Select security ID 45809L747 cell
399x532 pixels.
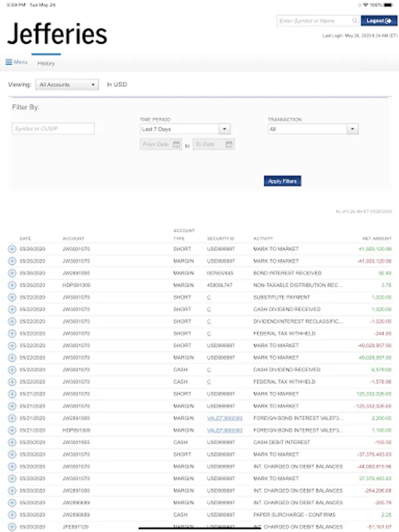click(x=219, y=285)
